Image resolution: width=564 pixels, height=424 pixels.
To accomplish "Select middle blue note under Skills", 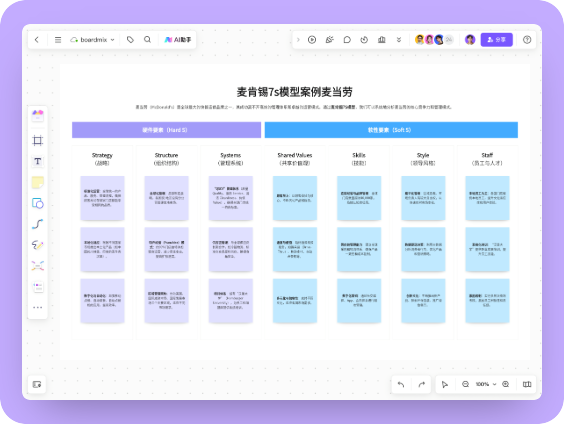I will pos(359,249).
